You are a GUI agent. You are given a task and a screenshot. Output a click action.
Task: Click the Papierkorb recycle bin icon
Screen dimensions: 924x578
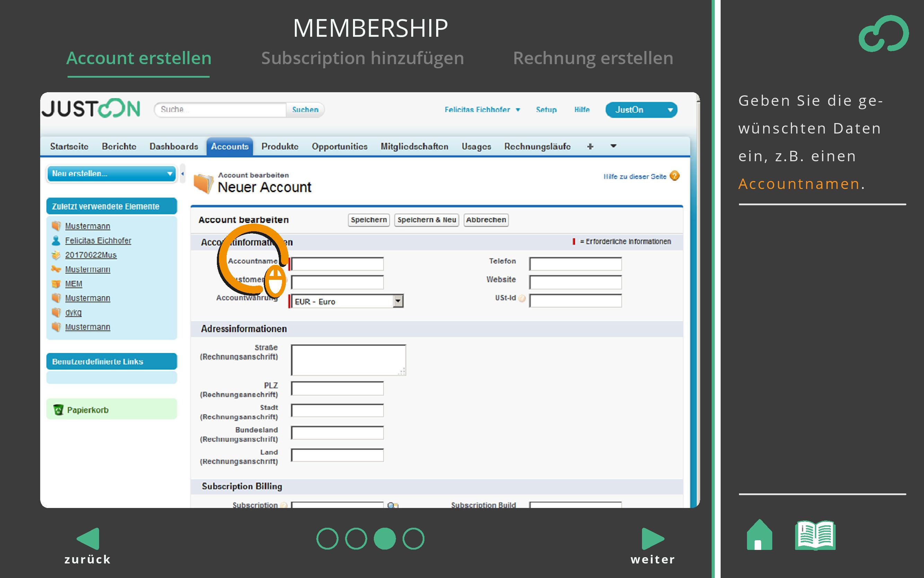tap(58, 410)
